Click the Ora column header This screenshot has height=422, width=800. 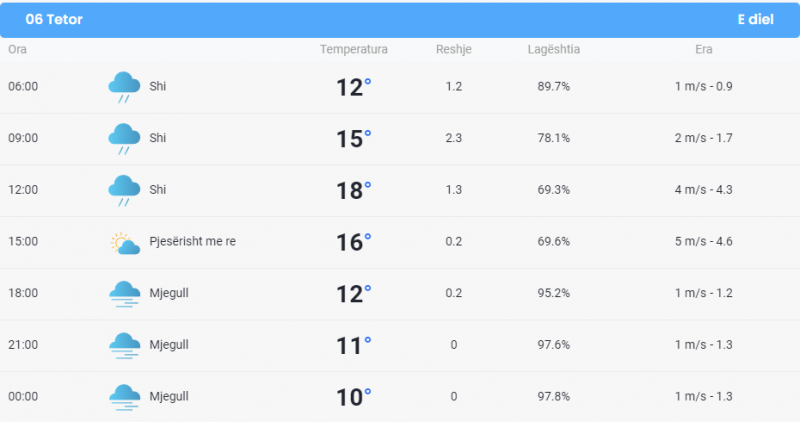[17, 49]
